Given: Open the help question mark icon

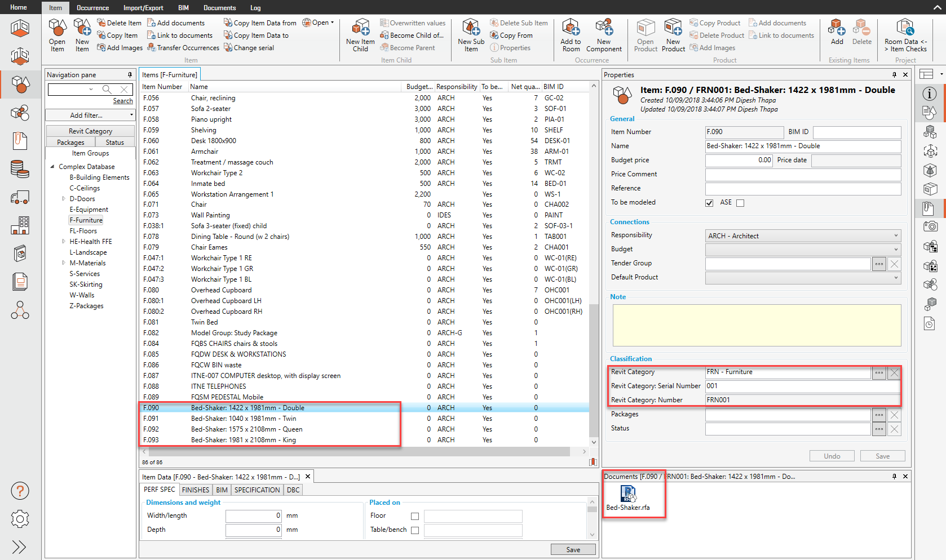Looking at the screenshot, I should point(20,491).
